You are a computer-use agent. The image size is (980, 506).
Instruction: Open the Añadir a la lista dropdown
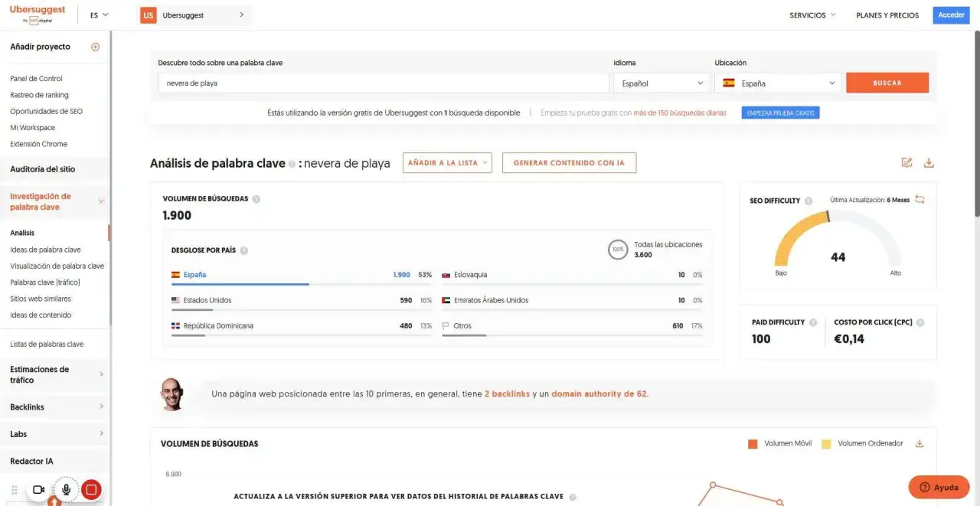click(448, 163)
